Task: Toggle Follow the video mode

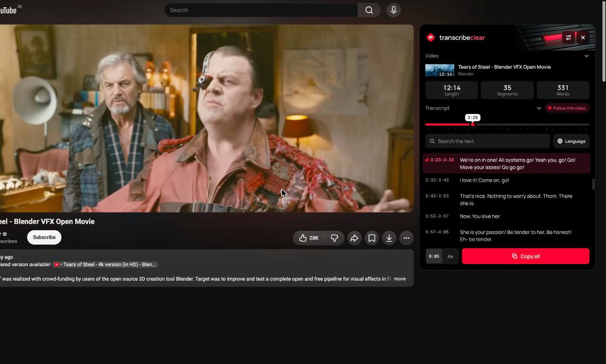Action: tap(567, 108)
